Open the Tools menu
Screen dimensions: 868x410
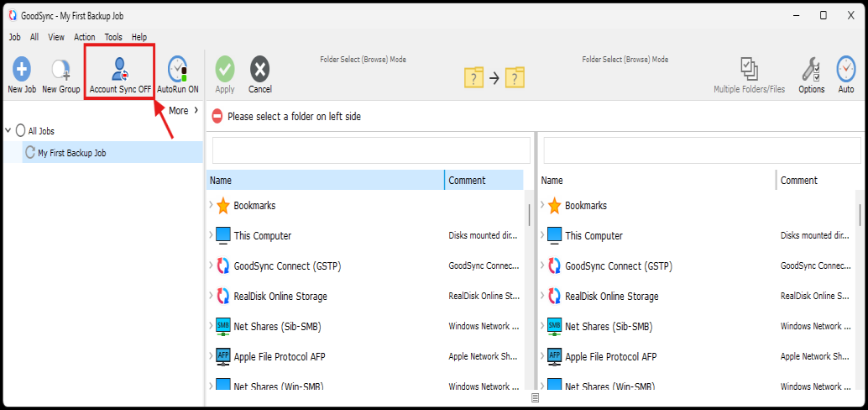pyautogui.click(x=113, y=37)
